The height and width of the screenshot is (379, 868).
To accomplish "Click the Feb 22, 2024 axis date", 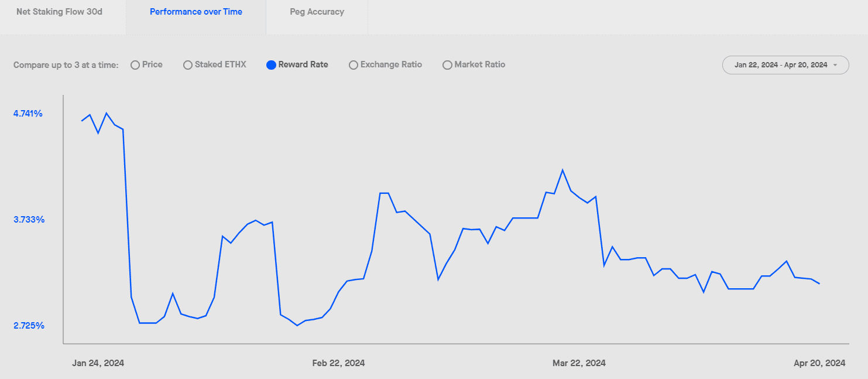I will (x=338, y=363).
